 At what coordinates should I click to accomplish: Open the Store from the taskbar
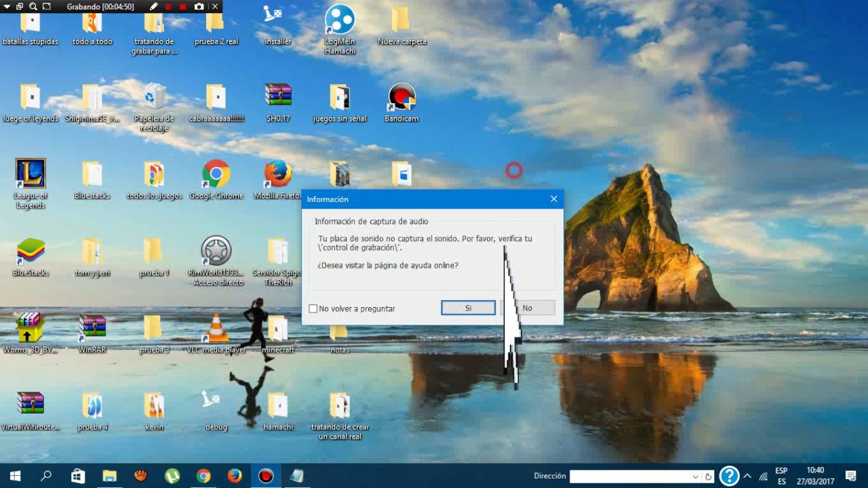click(x=77, y=476)
